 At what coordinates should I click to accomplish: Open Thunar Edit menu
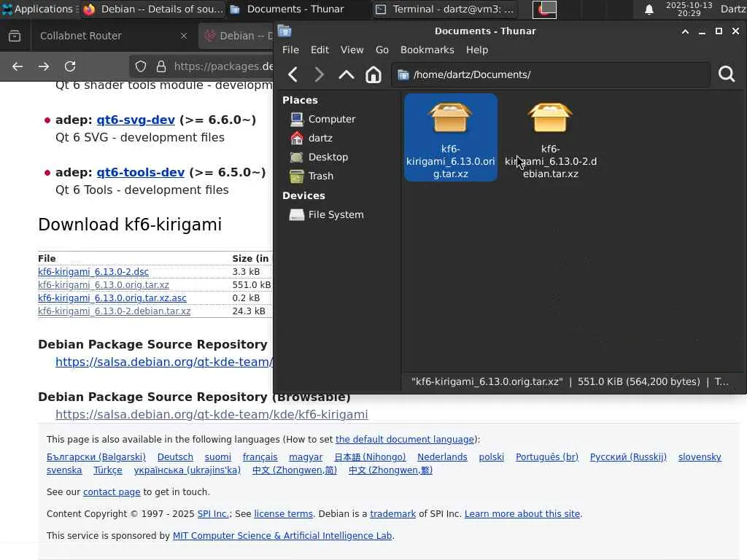(320, 50)
